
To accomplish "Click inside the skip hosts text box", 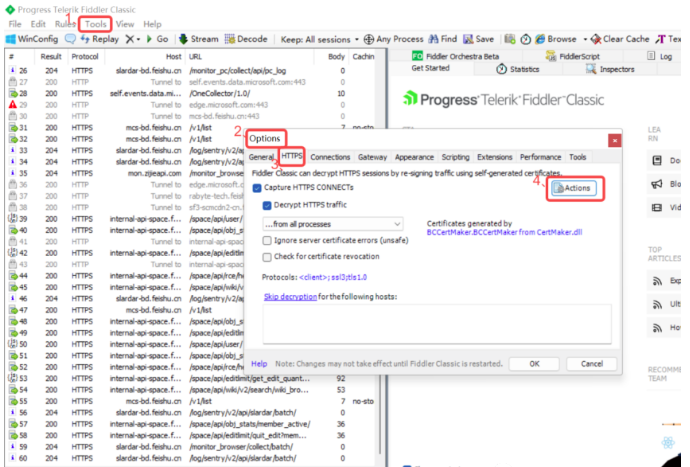I will [437, 324].
